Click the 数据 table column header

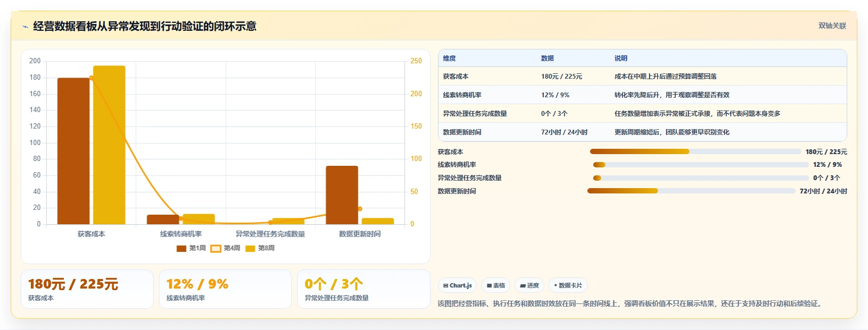pyautogui.click(x=547, y=58)
